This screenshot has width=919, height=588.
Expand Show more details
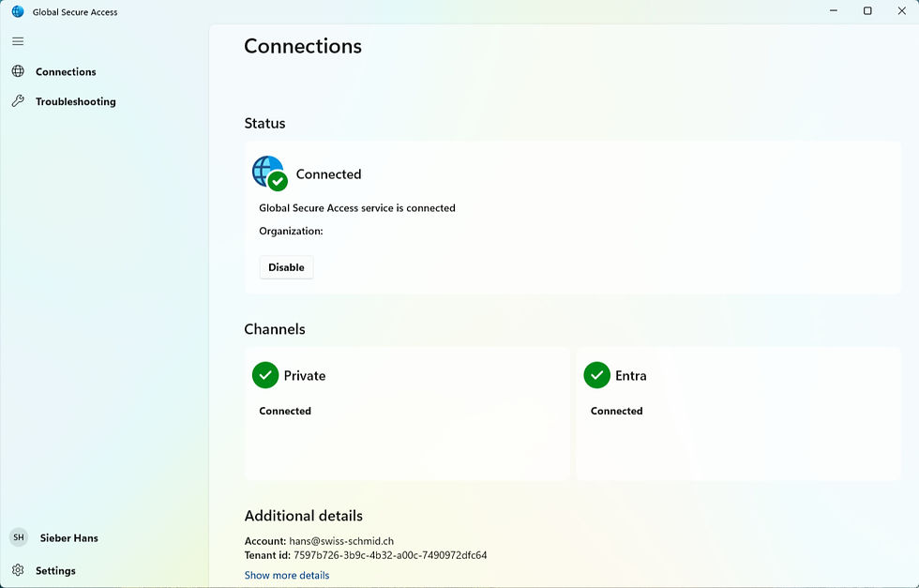point(287,575)
